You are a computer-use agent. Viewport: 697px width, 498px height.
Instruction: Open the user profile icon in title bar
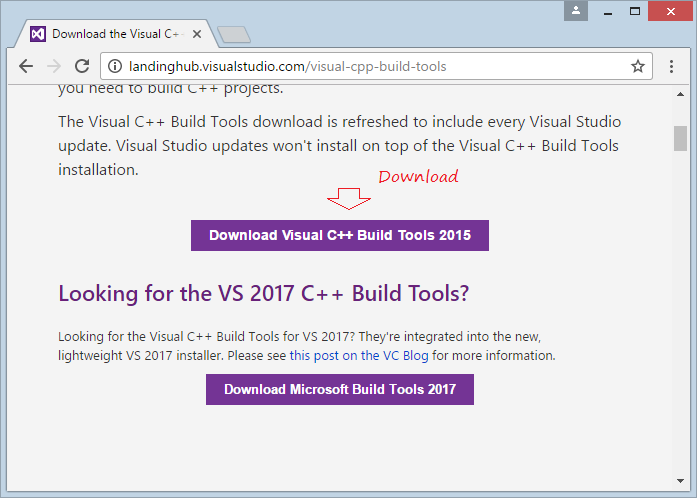(x=576, y=11)
